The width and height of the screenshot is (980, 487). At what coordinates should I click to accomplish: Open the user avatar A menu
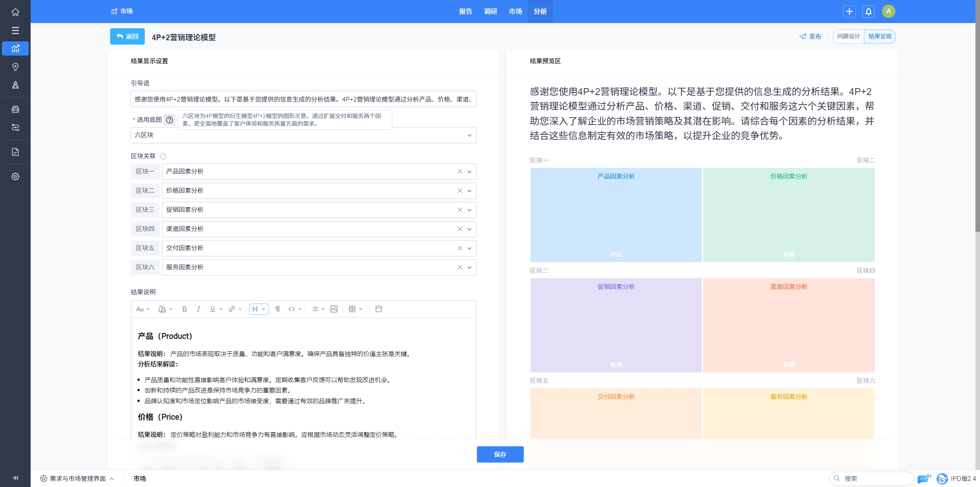pos(889,11)
